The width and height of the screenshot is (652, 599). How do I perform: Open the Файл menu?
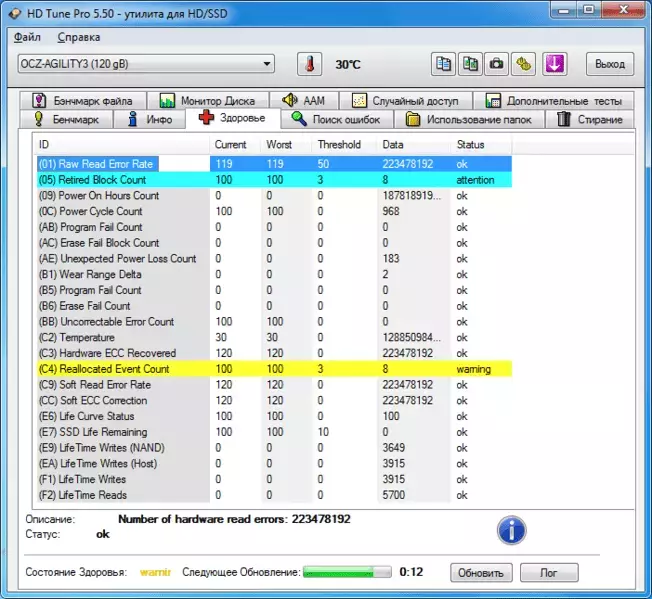[27, 37]
